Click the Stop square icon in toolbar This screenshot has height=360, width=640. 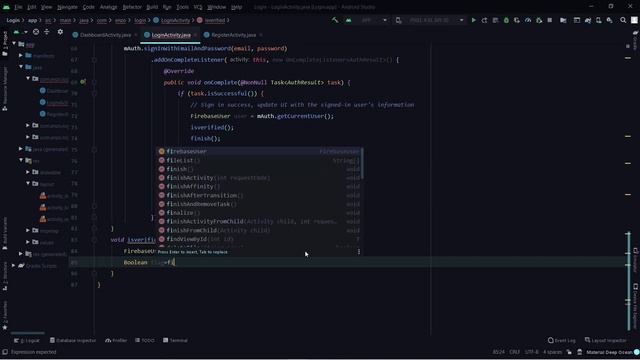(x=550, y=20)
